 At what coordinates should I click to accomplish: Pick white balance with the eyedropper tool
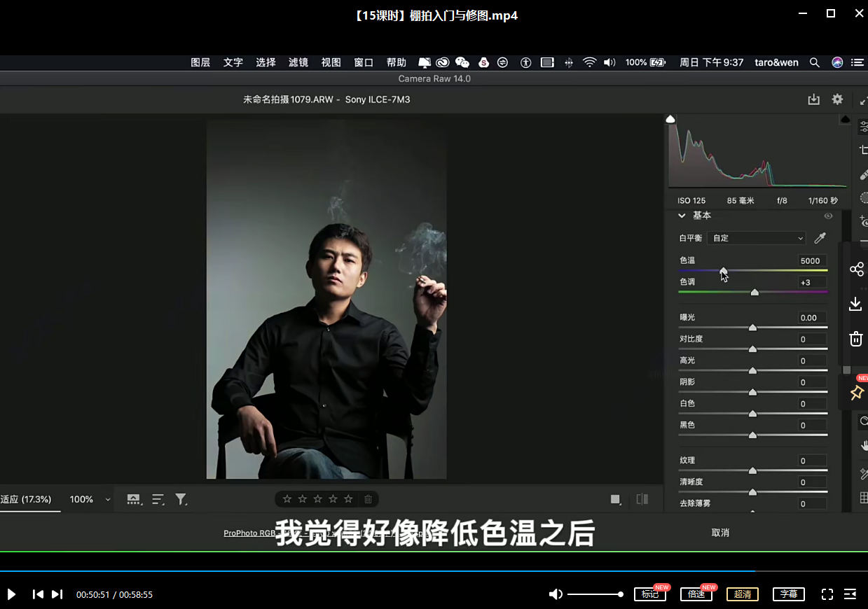click(820, 237)
